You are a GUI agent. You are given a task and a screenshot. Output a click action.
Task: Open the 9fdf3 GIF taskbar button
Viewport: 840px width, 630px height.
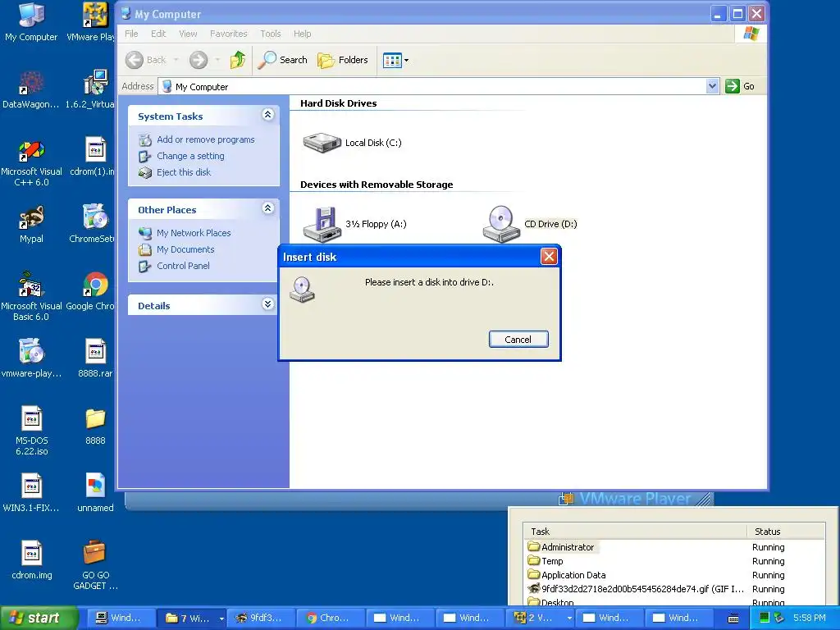(260, 619)
